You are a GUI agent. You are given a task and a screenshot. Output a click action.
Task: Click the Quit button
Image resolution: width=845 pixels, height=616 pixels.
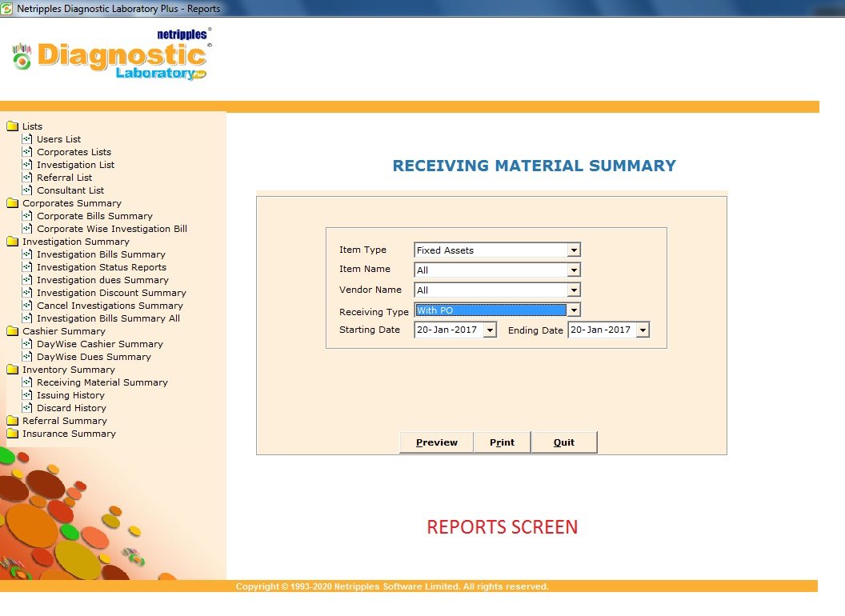[x=564, y=442]
